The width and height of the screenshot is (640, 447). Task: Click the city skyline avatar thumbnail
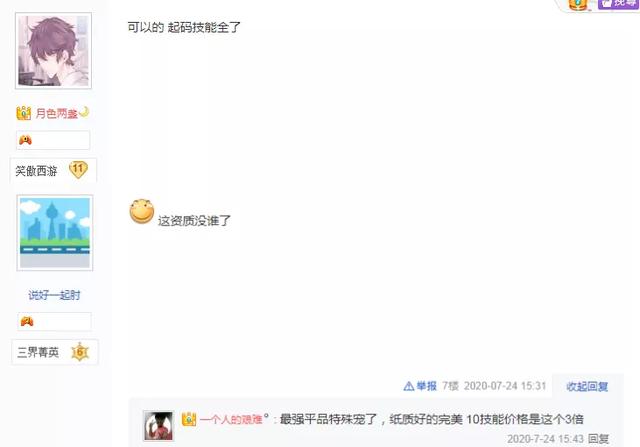55,233
